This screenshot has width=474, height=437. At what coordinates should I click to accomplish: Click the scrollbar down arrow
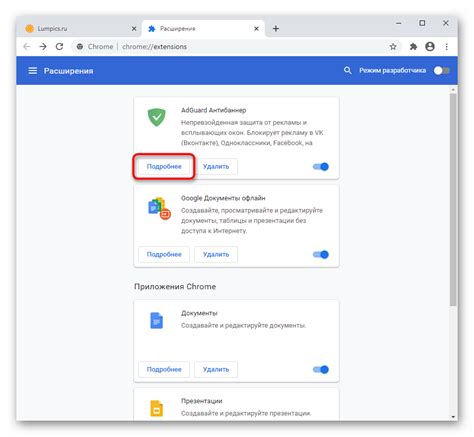pos(453,417)
